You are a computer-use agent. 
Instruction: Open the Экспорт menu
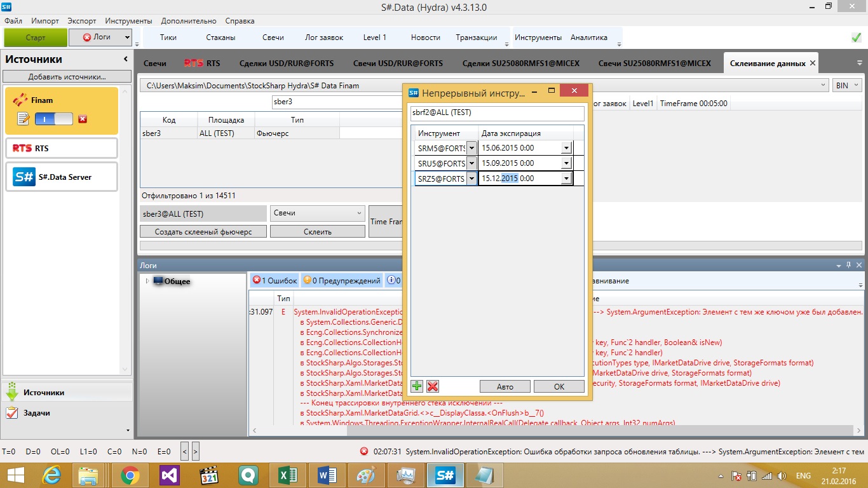point(82,21)
